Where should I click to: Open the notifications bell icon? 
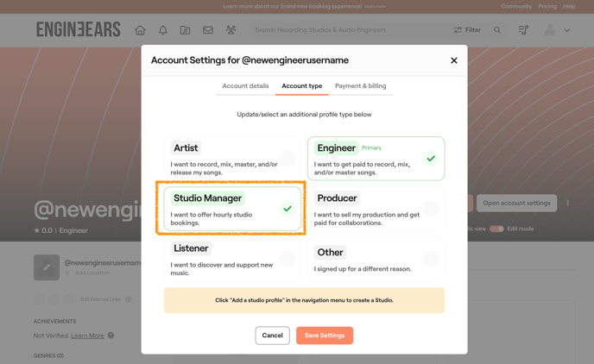click(x=163, y=30)
